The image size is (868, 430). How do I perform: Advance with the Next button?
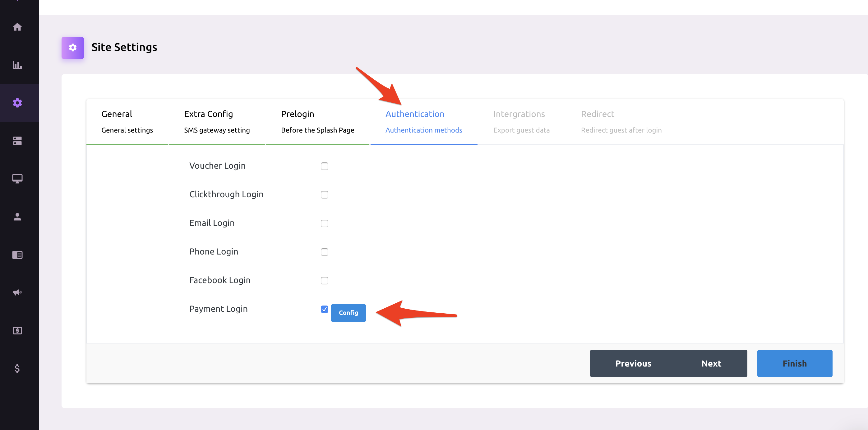[711, 363]
